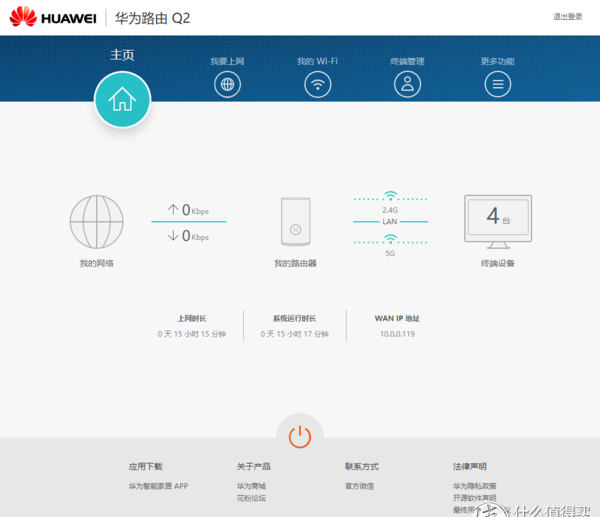Screen dimensions: 600x517
Task: Click the 华为路由 Q2 title
Action: 152,18
